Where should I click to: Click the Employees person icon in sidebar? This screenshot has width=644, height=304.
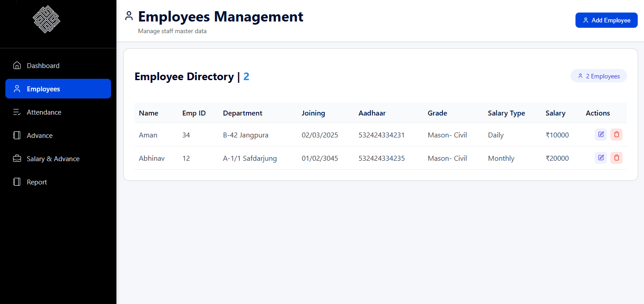pyautogui.click(x=17, y=89)
